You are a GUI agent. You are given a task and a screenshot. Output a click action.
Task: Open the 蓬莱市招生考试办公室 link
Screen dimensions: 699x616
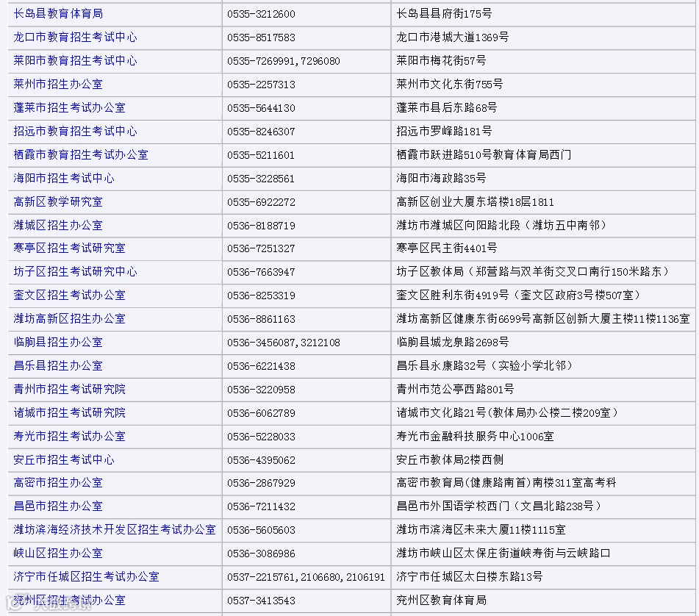70,108
